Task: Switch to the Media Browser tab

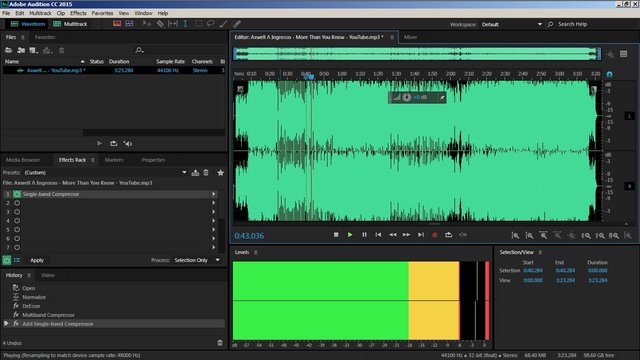Action: tap(23, 160)
